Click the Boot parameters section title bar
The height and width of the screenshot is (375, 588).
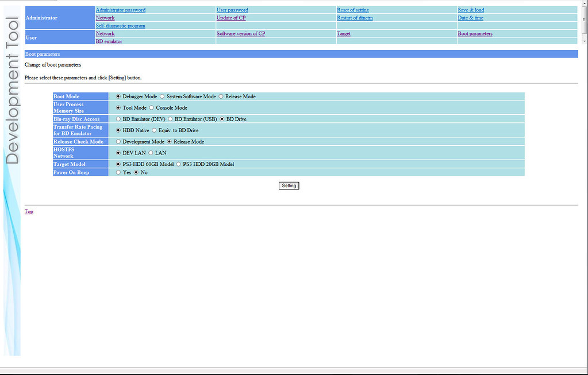pyautogui.click(x=301, y=54)
